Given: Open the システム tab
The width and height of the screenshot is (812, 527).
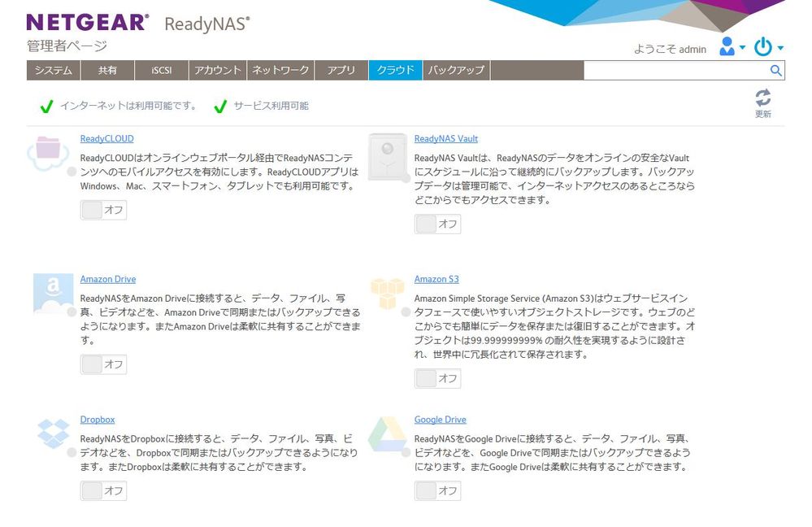Looking at the screenshot, I should [54, 71].
